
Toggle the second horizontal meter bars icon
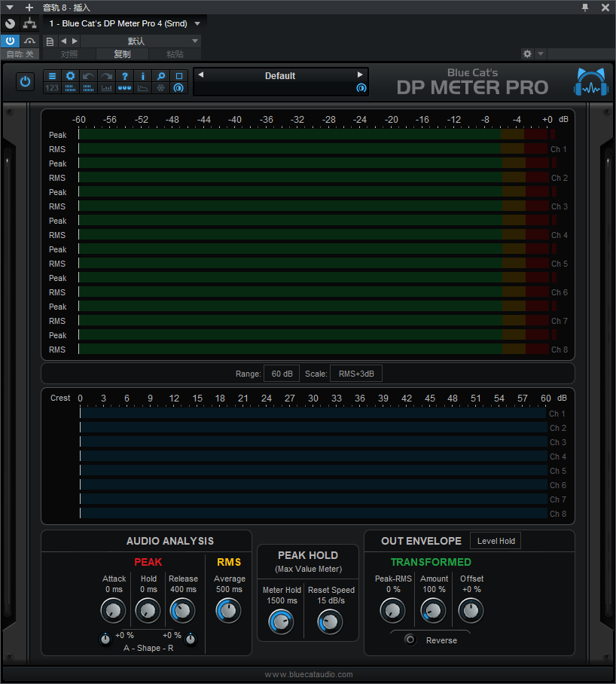tap(89, 88)
